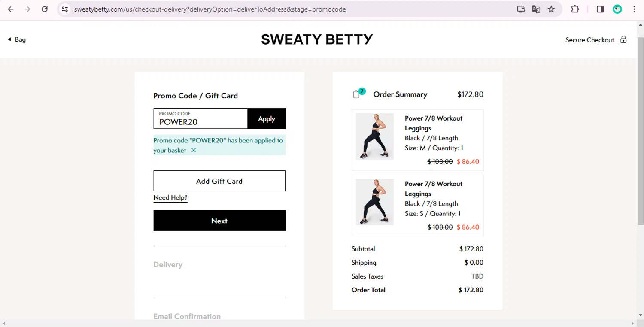Open the translate page icon
The height and width of the screenshot is (327, 644).
coord(536,9)
